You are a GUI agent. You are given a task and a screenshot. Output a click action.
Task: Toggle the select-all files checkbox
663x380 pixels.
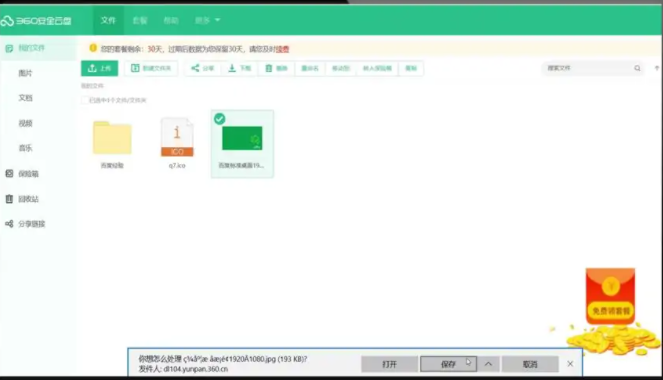point(85,100)
